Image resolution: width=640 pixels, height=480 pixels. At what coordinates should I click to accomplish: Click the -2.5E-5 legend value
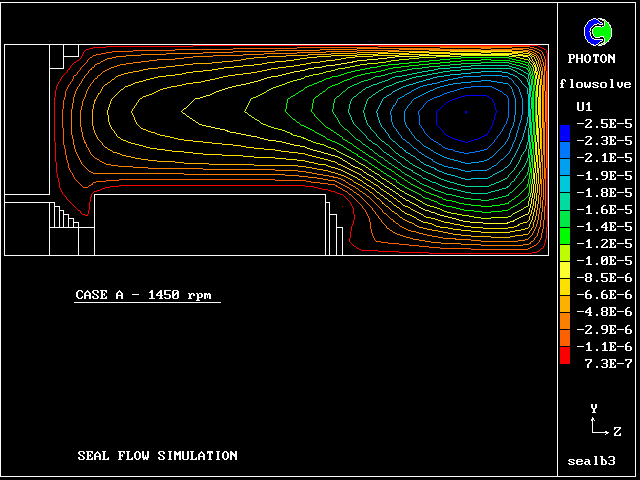604,123
